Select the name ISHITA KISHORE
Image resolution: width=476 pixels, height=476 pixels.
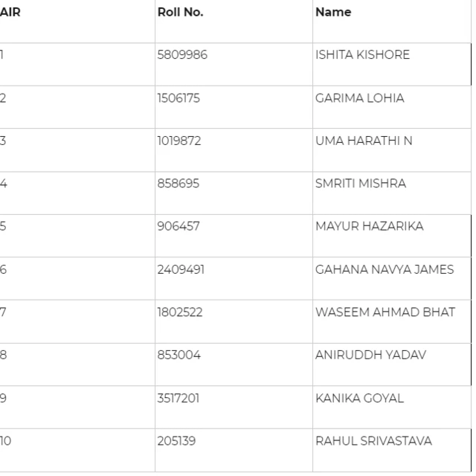[x=362, y=55]
